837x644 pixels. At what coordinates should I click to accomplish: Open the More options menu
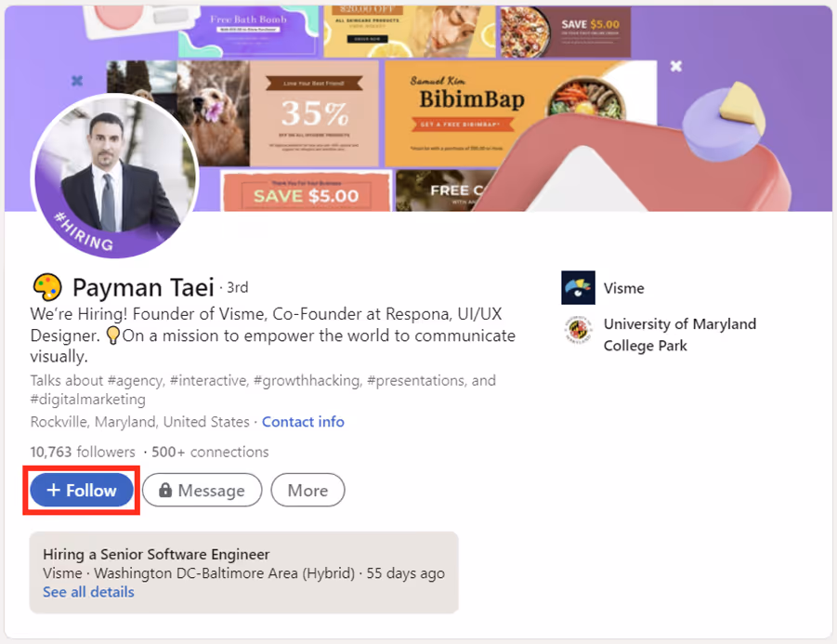click(x=307, y=490)
